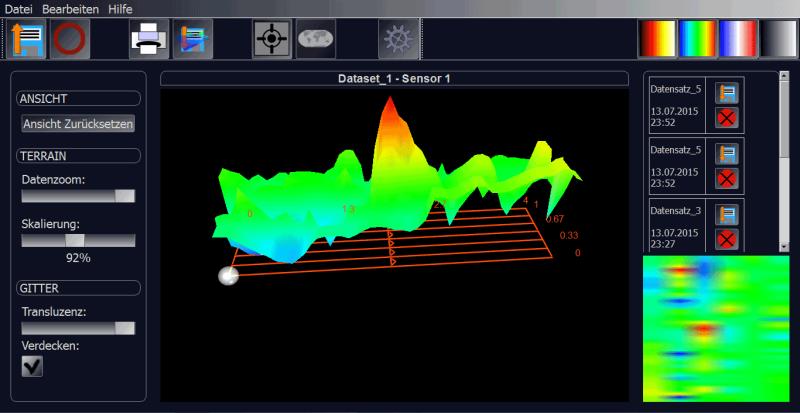This screenshot has width=800, height=413.
Task: Choose the grayscale color palette
Action: click(778, 39)
